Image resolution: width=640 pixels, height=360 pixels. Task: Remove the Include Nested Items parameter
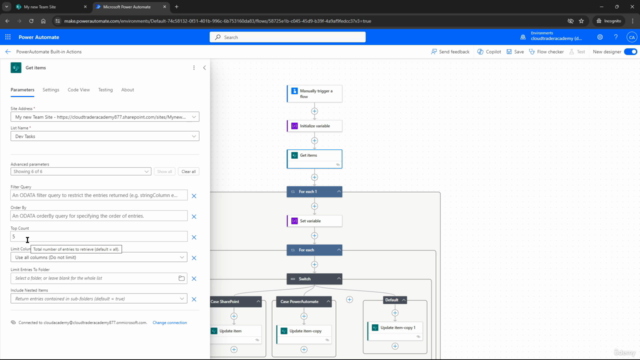pyautogui.click(x=194, y=299)
